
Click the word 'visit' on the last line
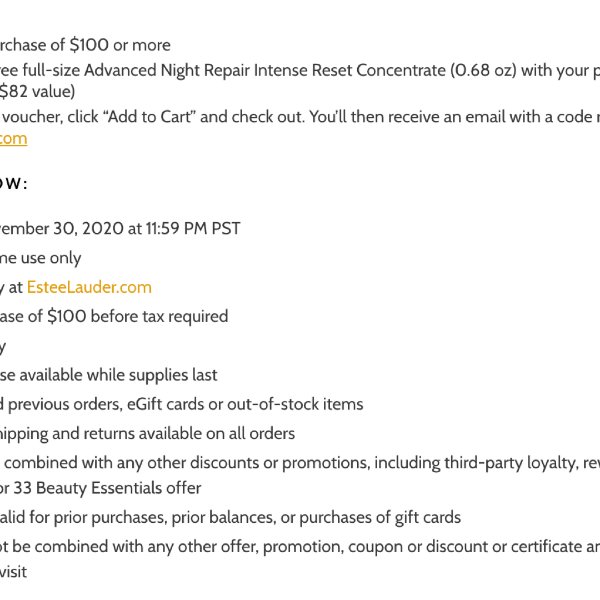13,572
